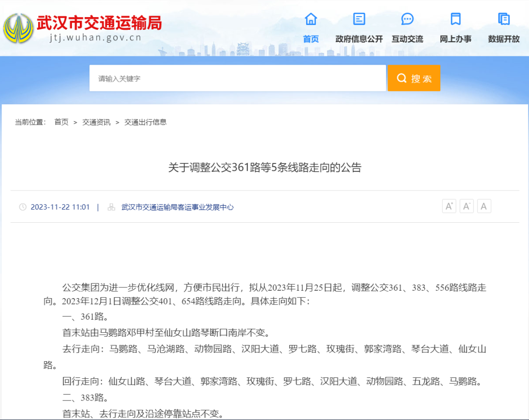Click the home icon above 首页
The image size is (529, 420).
(x=311, y=20)
